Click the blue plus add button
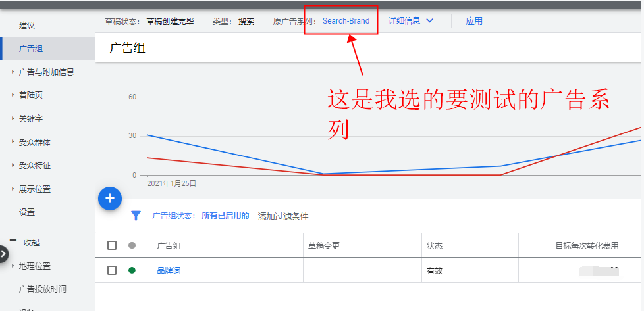The height and width of the screenshot is (311, 644). click(110, 198)
